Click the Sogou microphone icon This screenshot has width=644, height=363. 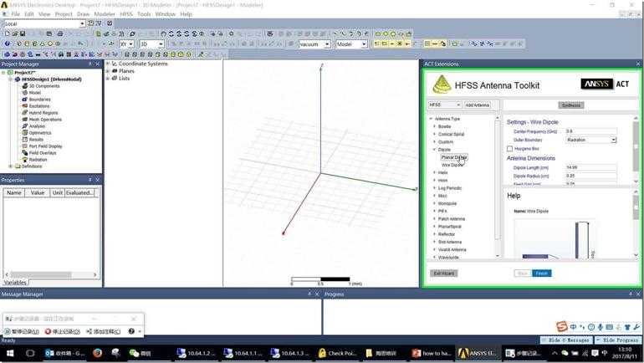[x=601, y=327]
